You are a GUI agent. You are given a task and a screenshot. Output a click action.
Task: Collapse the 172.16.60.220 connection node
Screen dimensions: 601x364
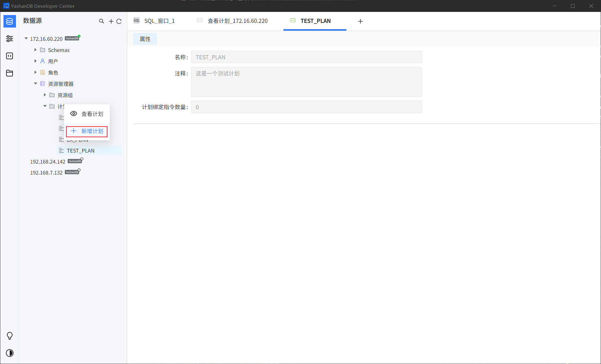pos(26,39)
